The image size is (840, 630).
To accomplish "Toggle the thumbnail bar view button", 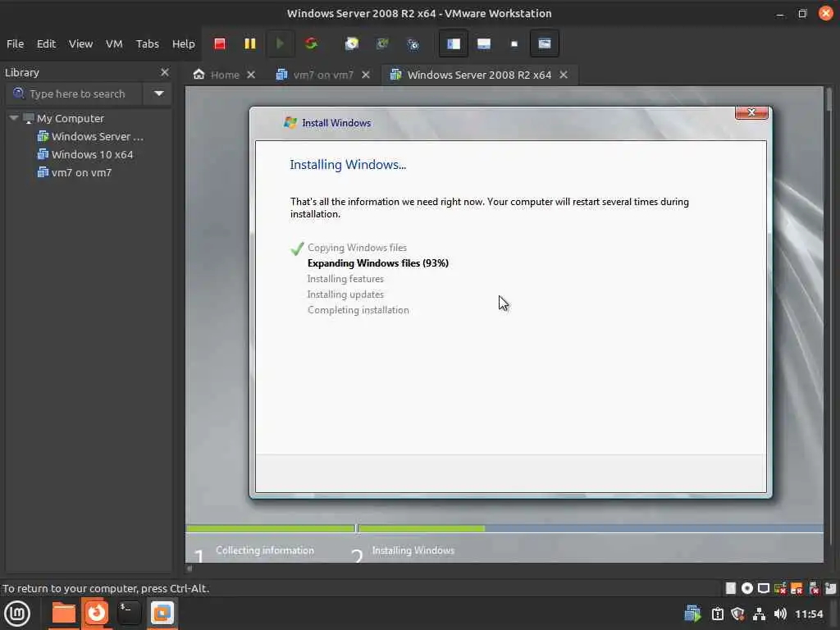I will (x=484, y=44).
